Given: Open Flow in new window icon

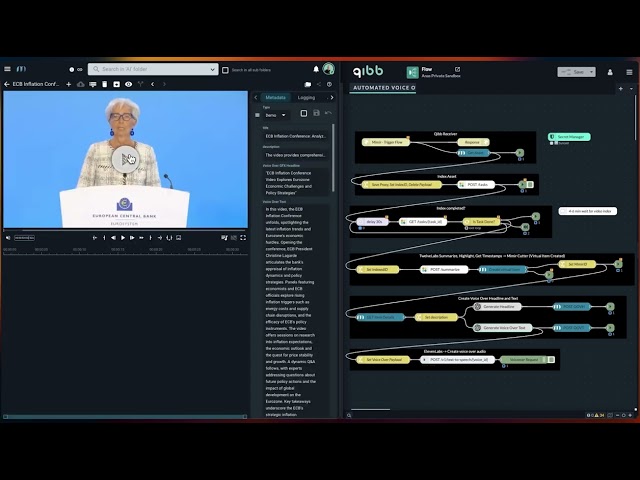Looking at the screenshot, I should [457, 69].
